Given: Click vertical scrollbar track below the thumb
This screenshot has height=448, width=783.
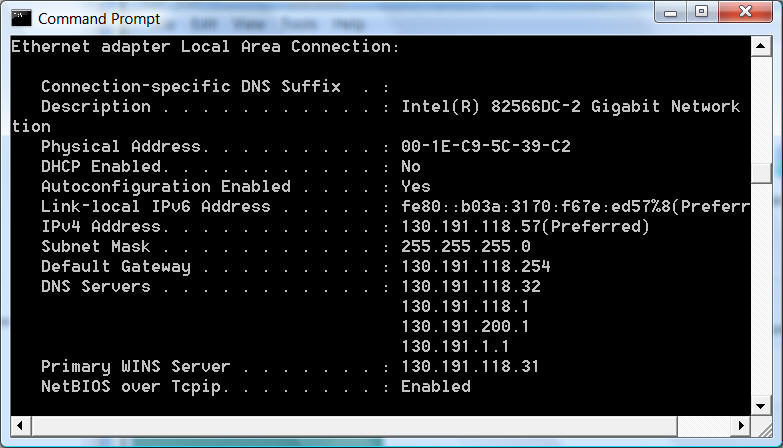Looking at the screenshot, I should tap(761, 290).
